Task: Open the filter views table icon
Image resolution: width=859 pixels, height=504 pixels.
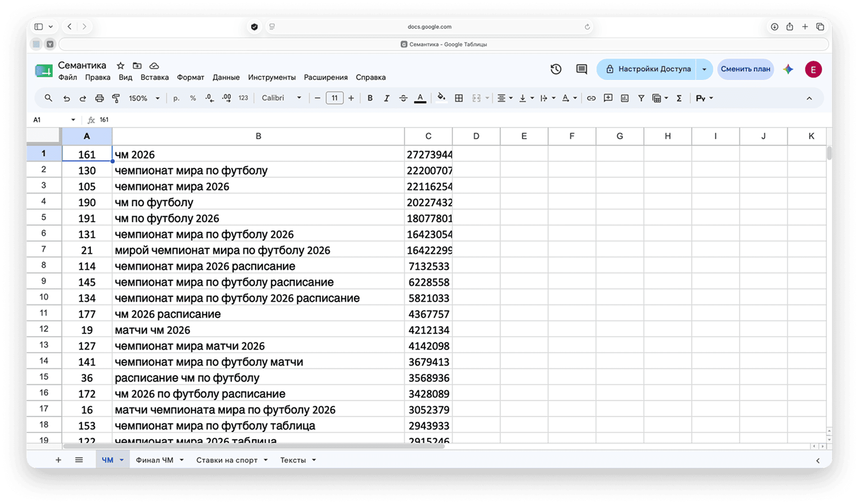Action: tap(657, 98)
